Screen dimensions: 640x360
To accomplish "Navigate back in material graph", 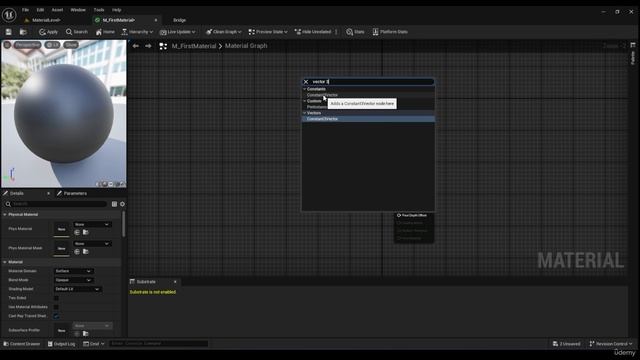I will point(136,46).
